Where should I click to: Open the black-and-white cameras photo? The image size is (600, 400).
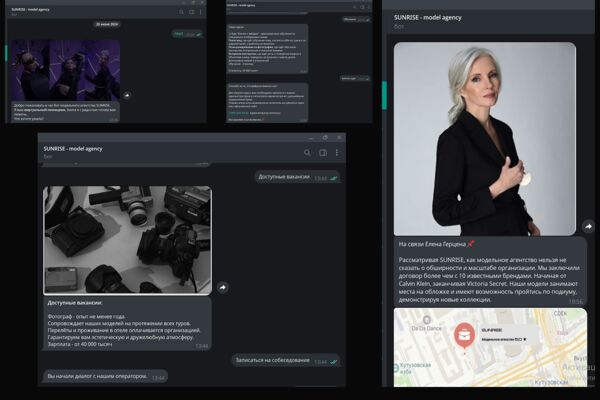(x=127, y=240)
